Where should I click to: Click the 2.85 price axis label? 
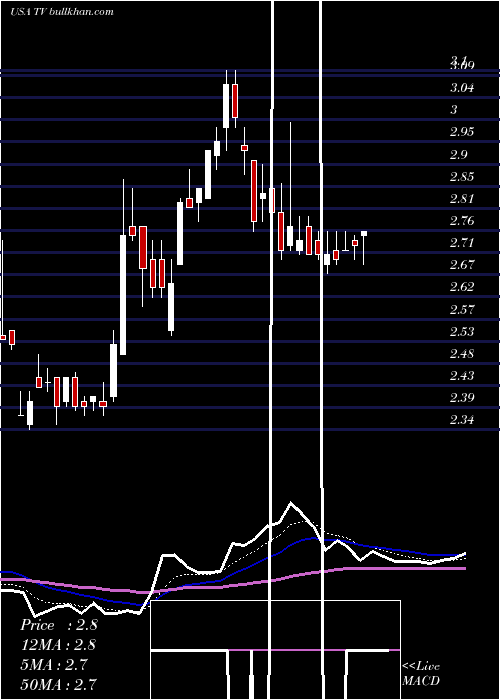(462, 176)
